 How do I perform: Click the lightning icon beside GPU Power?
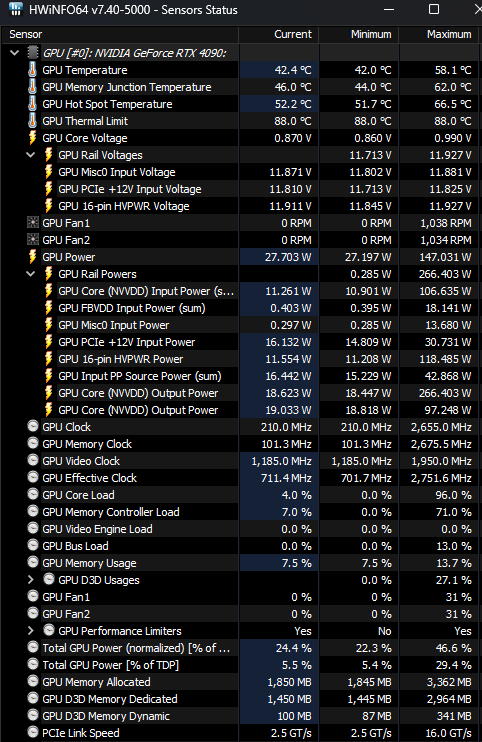(x=32, y=257)
